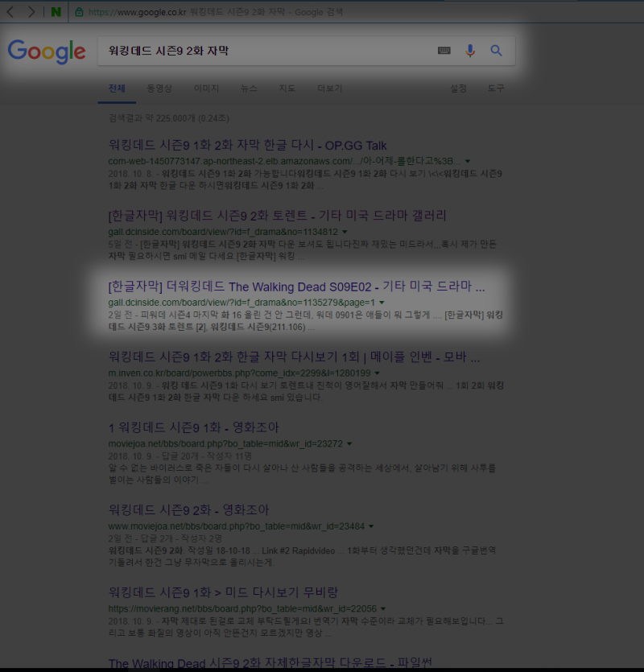Image resolution: width=644 pixels, height=672 pixels.
Task: Expand dropdown arrow next to movierang.net URL
Action: (383, 609)
